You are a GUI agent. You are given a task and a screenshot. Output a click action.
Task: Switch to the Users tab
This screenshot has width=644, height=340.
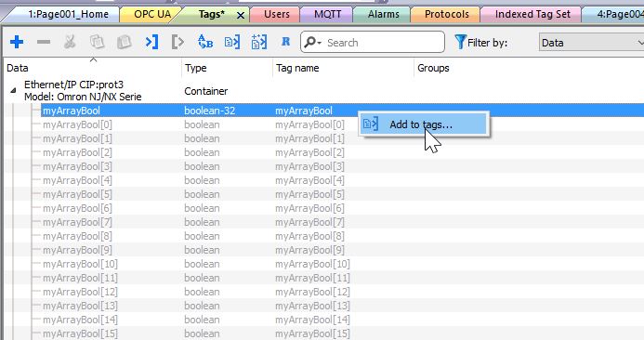(276, 14)
